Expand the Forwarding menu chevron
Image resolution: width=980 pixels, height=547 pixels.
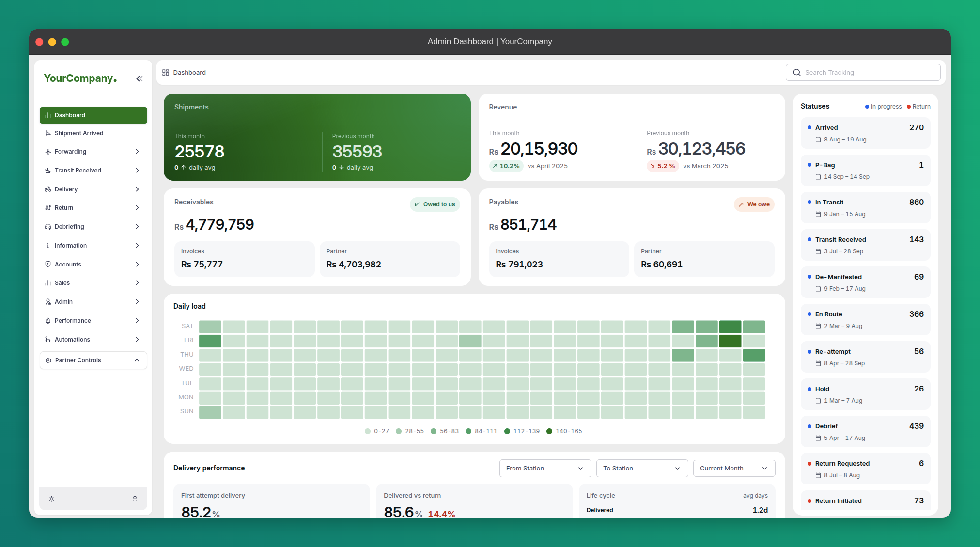(138, 152)
